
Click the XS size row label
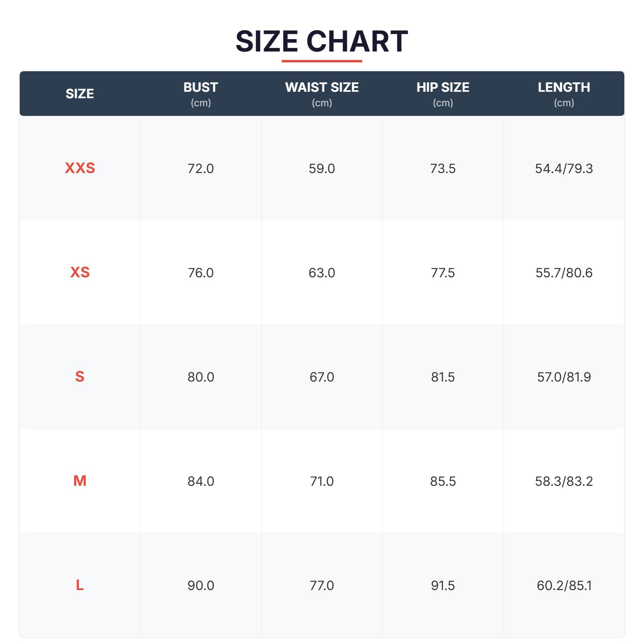point(80,272)
